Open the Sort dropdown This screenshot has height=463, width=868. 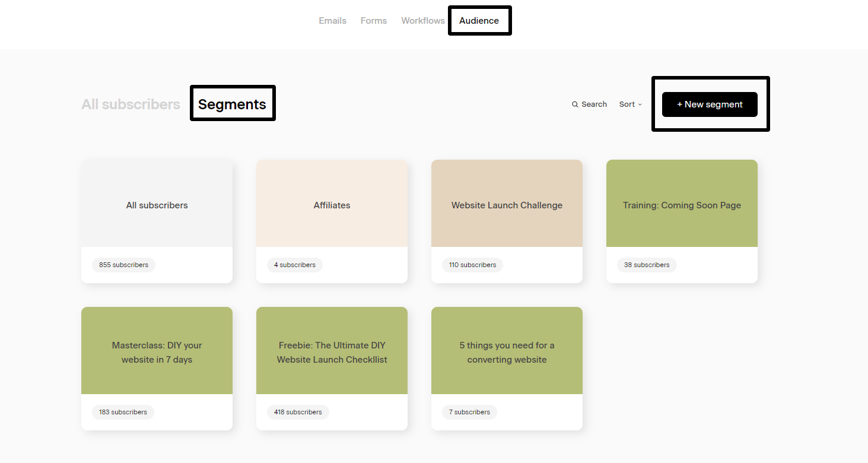631,104
